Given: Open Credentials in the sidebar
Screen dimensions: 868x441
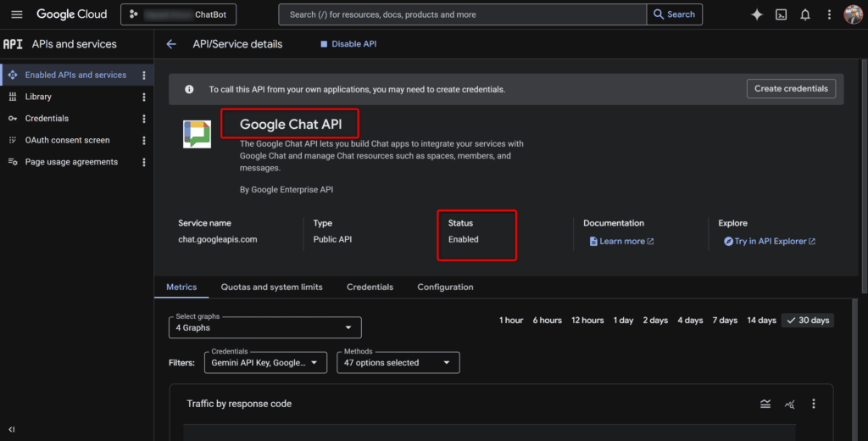Looking at the screenshot, I should 47,118.
